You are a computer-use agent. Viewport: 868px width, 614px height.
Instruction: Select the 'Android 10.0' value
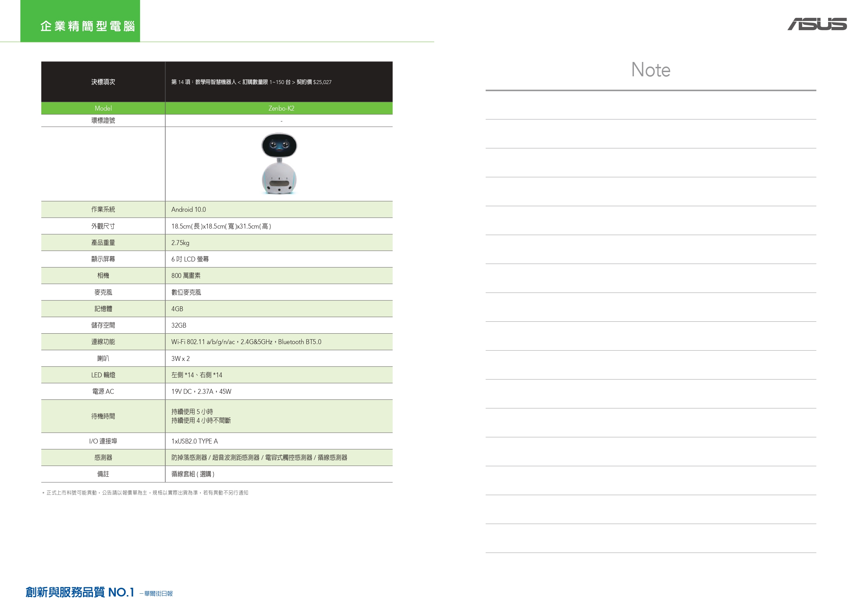point(189,210)
